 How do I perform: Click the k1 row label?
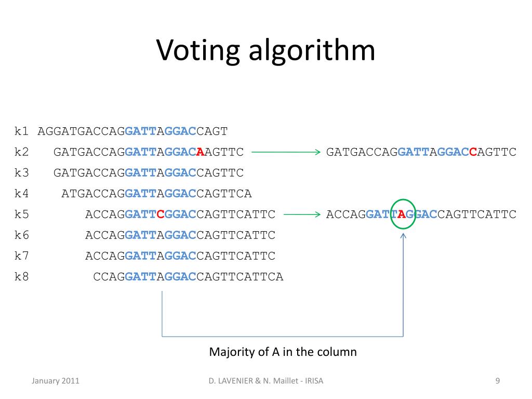[21, 131]
